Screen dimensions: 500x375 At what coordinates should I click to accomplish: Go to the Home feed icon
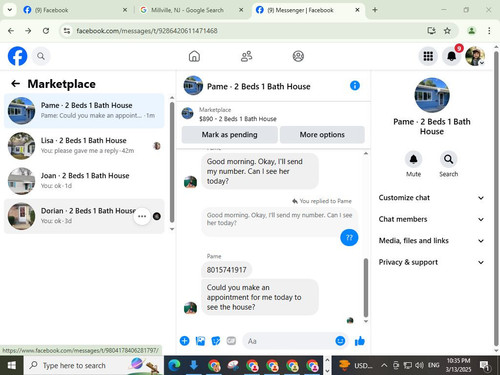(x=194, y=56)
